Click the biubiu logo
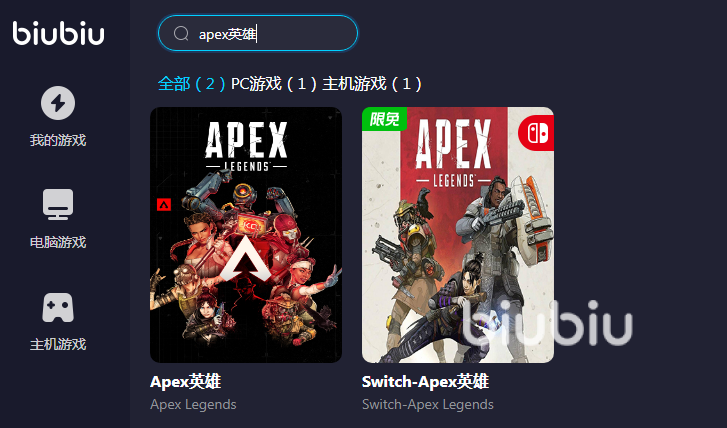This screenshot has width=727, height=428. pos(58,33)
